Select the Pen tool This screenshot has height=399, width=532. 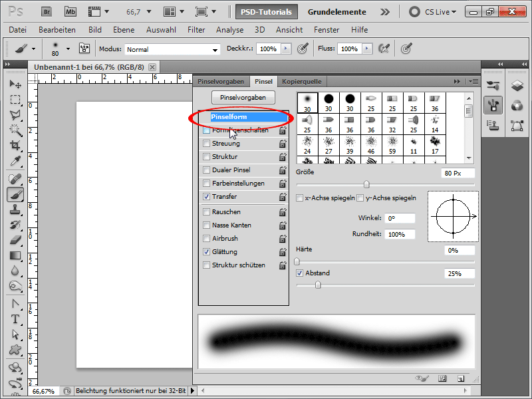pyautogui.click(x=15, y=304)
